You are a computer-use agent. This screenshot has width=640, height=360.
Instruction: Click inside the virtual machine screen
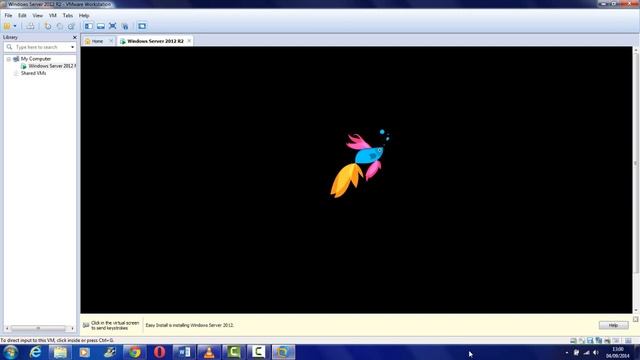[x=356, y=180]
